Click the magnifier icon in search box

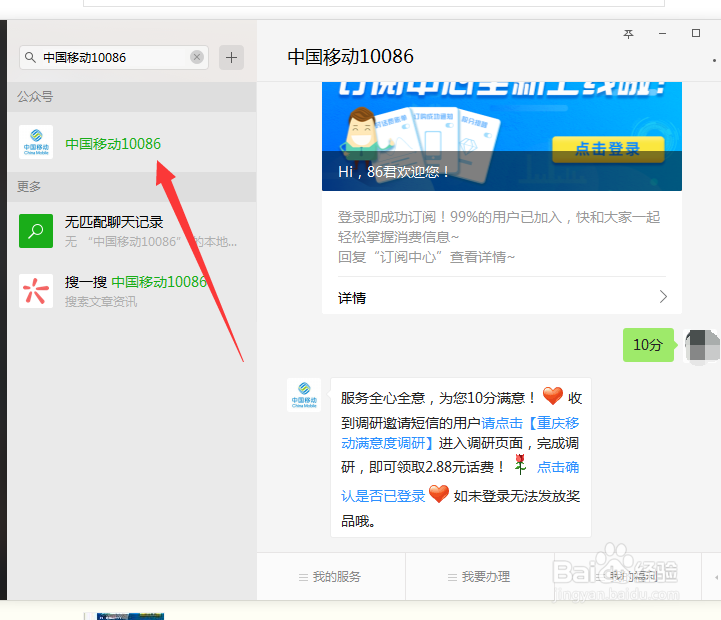(x=30, y=57)
